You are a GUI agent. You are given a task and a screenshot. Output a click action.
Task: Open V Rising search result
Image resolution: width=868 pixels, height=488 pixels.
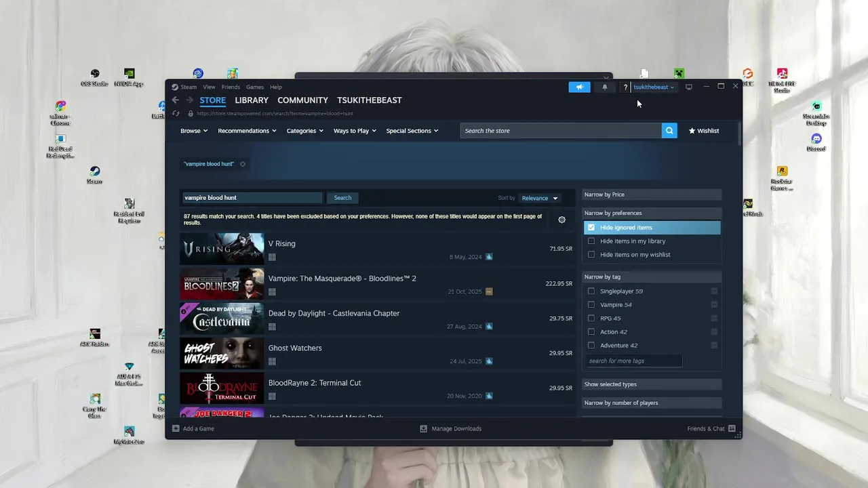click(x=376, y=249)
